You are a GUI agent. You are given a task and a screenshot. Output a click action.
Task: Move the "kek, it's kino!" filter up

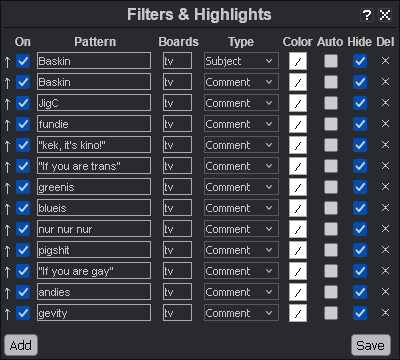pos(8,146)
